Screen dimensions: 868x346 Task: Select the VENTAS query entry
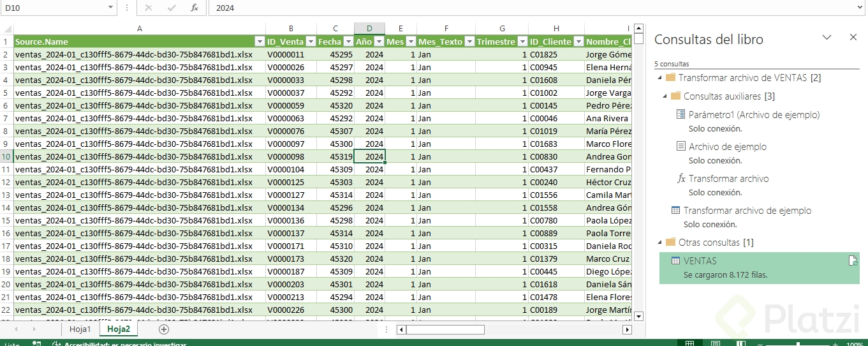[x=760, y=267]
